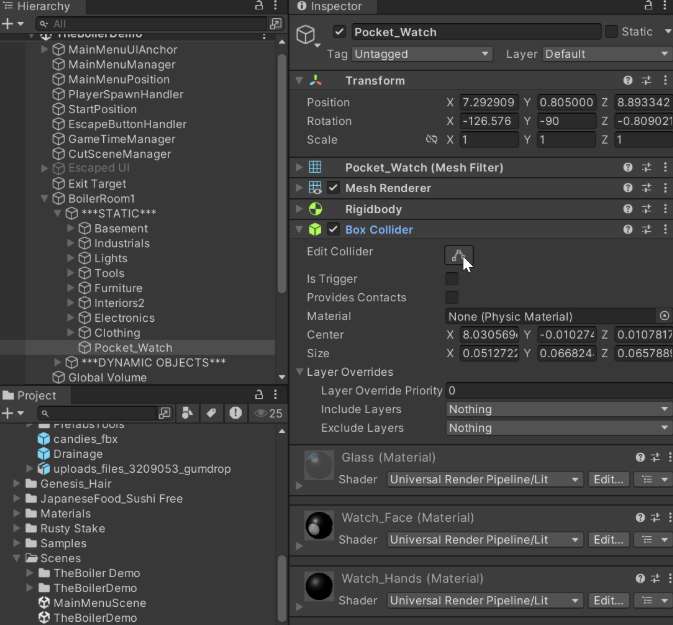
Task: Toggle the Static checkbox for Pocket_Watch
Action: (x=611, y=32)
